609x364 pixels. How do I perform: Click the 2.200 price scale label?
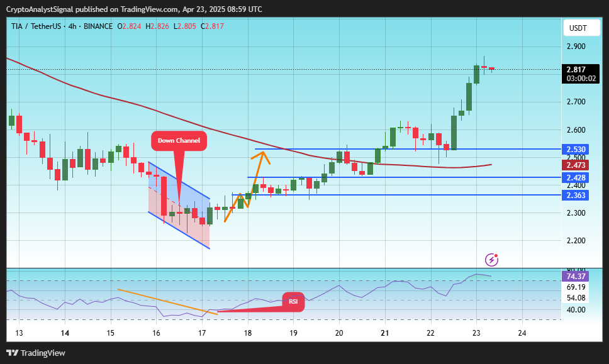click(x=576, y=241)
